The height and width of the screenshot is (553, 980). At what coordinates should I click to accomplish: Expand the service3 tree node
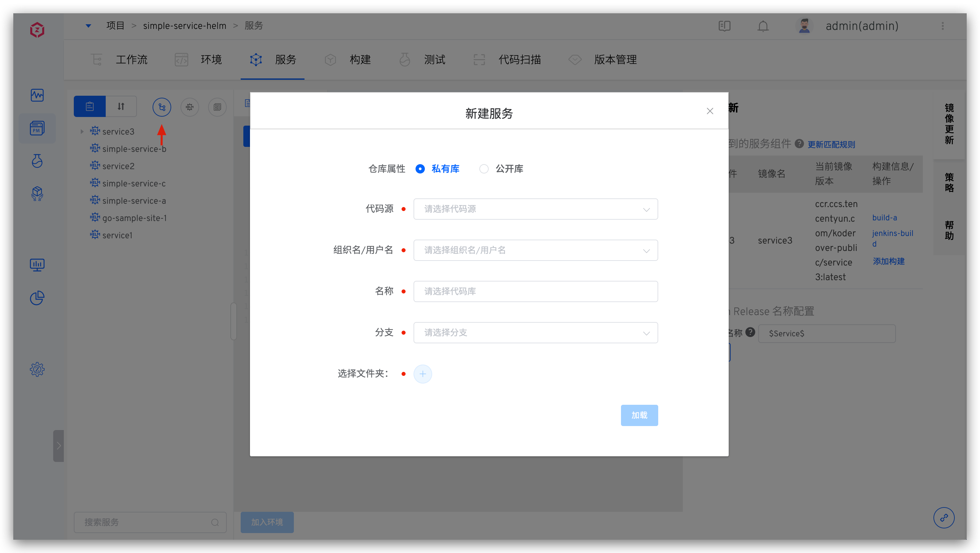click(82, 132)
